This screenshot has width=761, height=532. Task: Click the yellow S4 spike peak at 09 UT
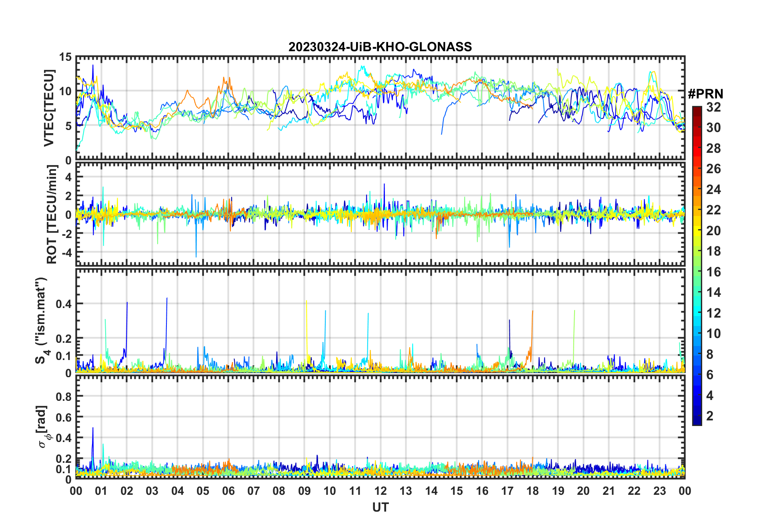click(306, 301)
